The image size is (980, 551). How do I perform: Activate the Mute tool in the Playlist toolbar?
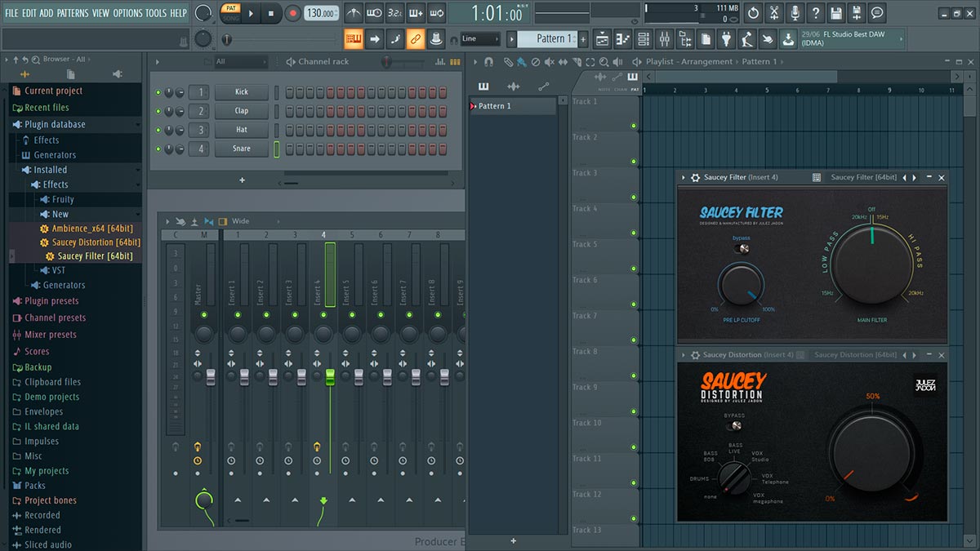[x=550, y=62]
